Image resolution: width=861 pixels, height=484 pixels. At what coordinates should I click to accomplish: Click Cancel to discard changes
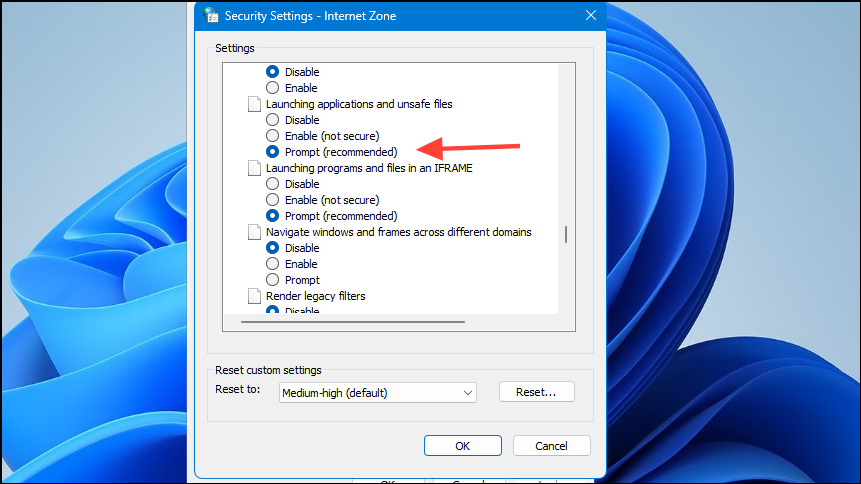(x=551, y=446)
